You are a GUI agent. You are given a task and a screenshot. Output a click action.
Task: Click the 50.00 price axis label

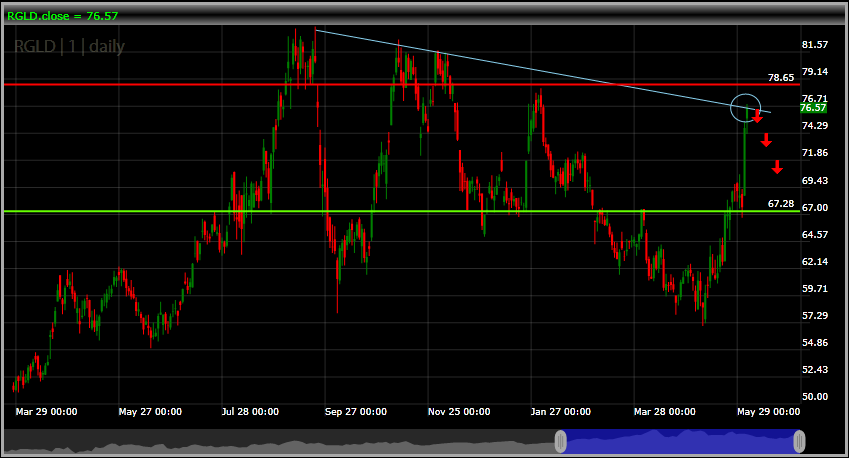tap(815, 397)
